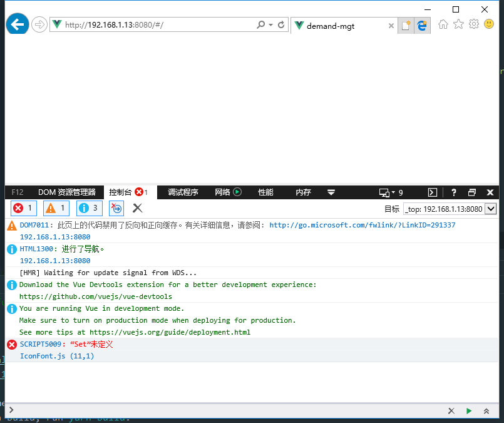This screenshot has height=423, width=504.
Task: Open the Favorites star icon
Action: [x=459, y=24]
